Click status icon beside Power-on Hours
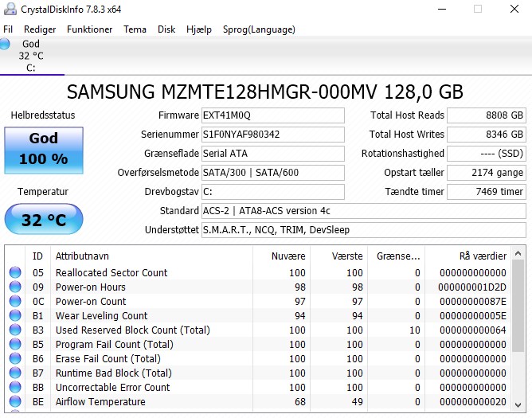The image size is (532, 418). point(15,287)
